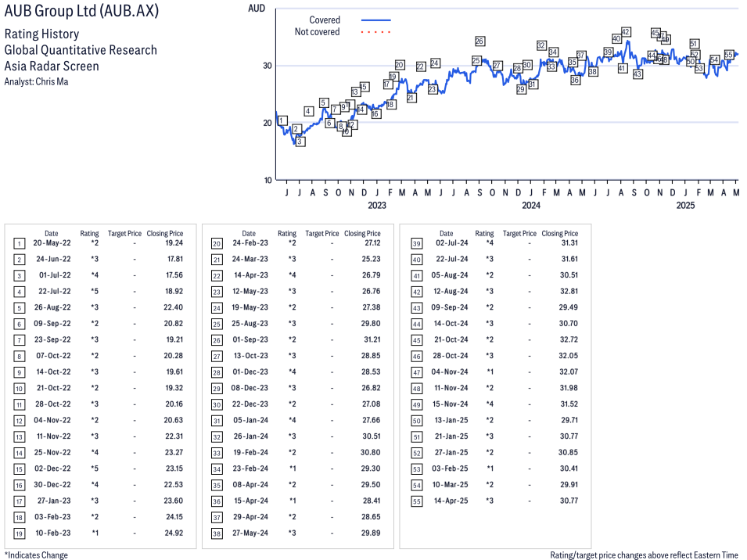
Task: Select chart marker 42 at the chart's high
Action: click(x=626, y=32)
